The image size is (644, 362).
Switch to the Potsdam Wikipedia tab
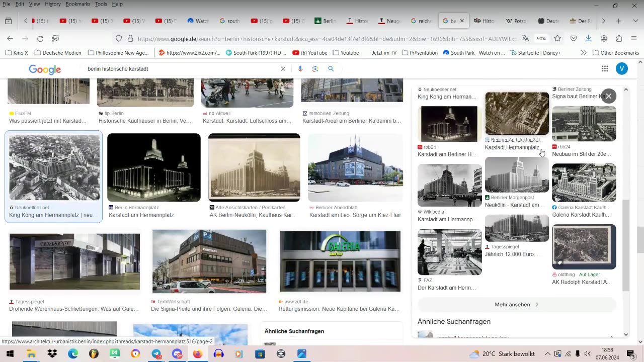(x=517, y=21)
